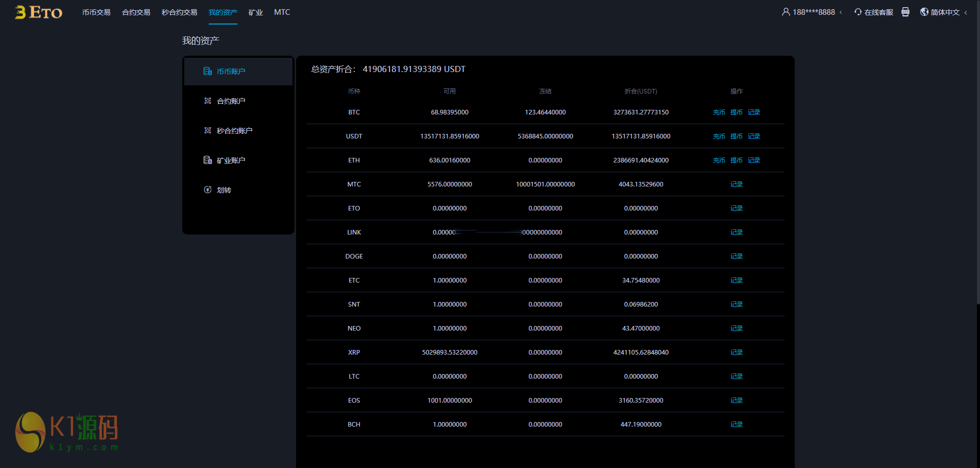The height and width of the screenshot is (468, 980).
Task: Click the mining account sidebar icon
Action: point(208,160)
